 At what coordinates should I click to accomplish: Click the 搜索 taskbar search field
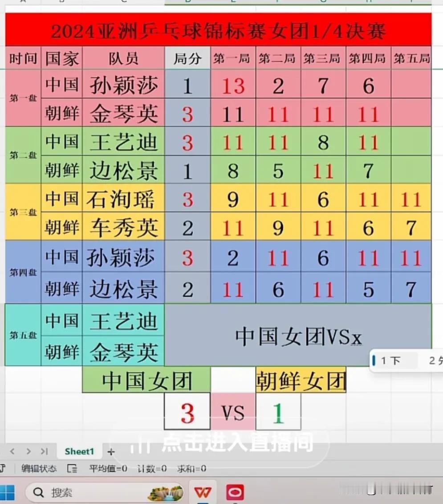pos(104,492)
